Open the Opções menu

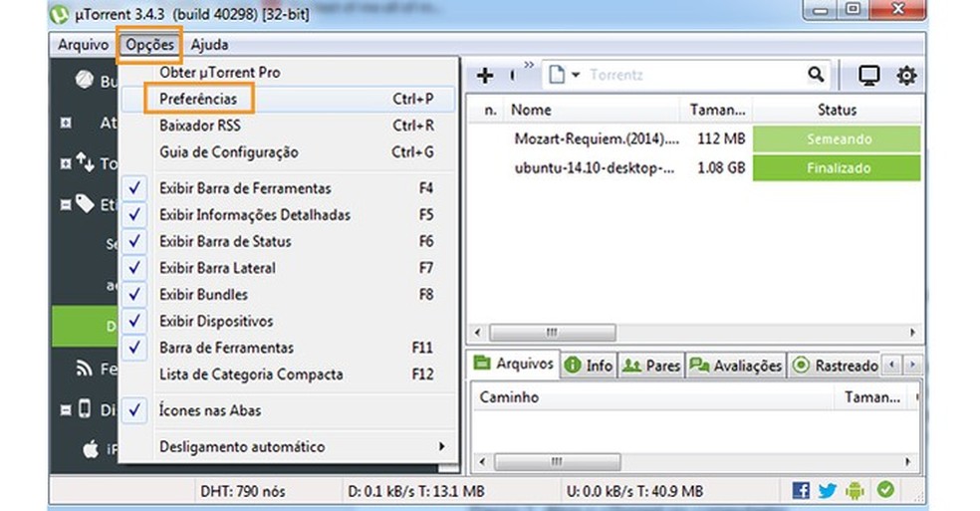149,45
